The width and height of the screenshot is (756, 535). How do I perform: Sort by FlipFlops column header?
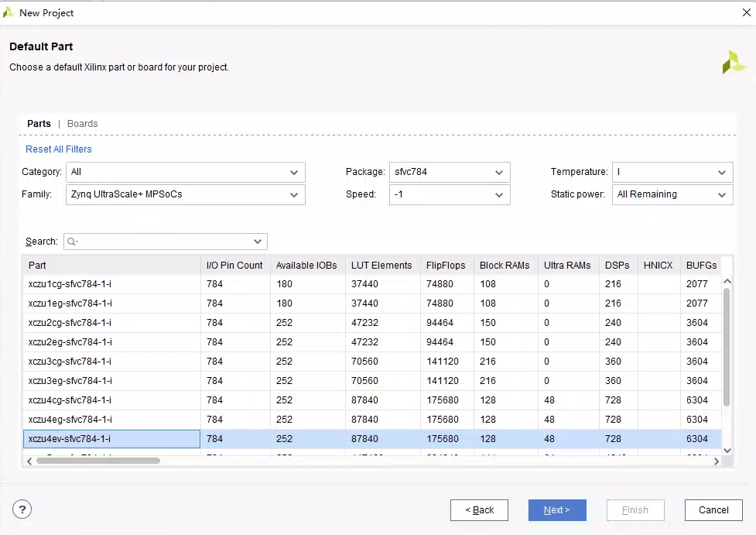[447, 266]
